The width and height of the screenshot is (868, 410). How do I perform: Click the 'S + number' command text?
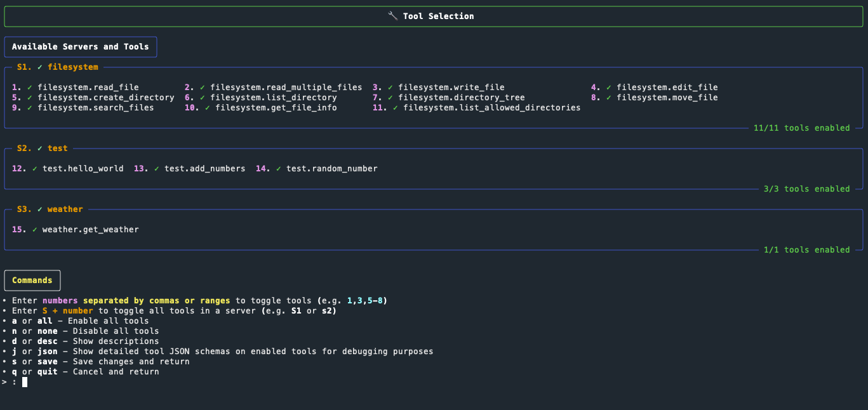tap(68, 311)
